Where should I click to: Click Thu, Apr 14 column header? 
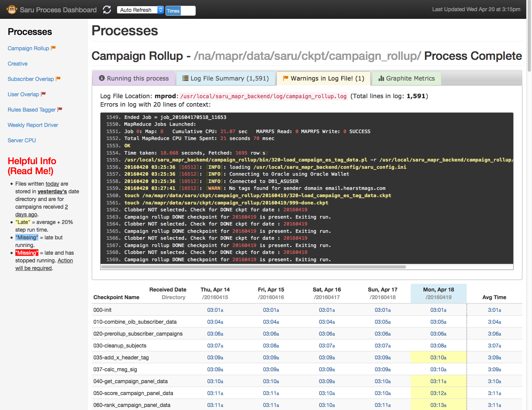click(x=215, y=293)
